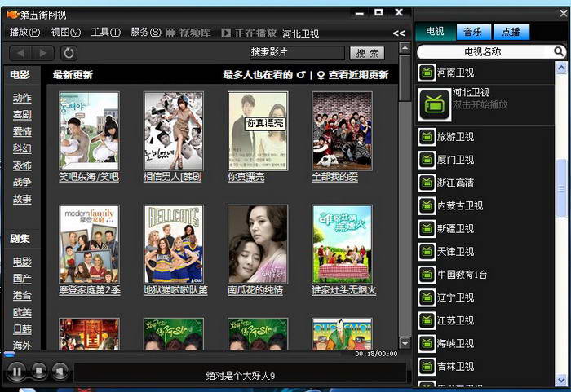Open the 播放(P) menu

pyautogui.click(x=24, y=33)
